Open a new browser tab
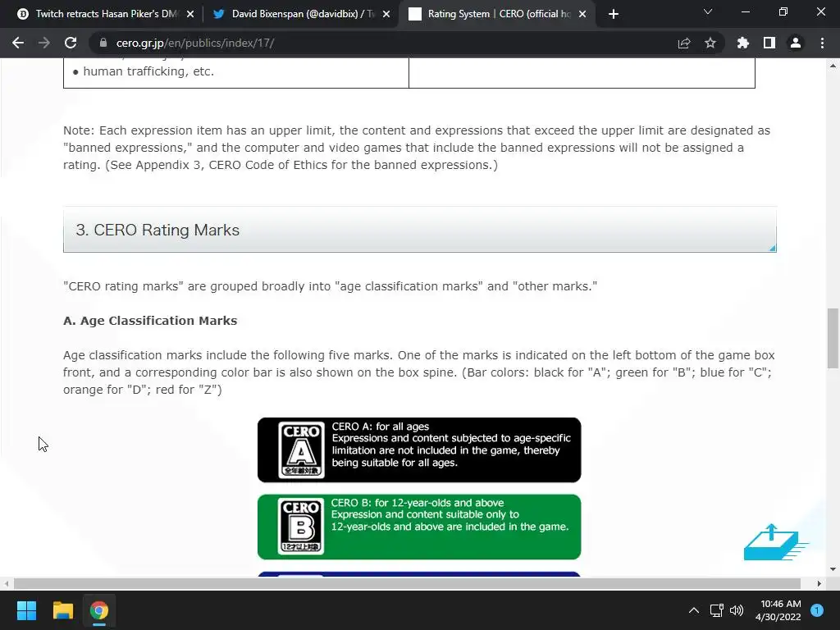 click(x=614, y=14)
